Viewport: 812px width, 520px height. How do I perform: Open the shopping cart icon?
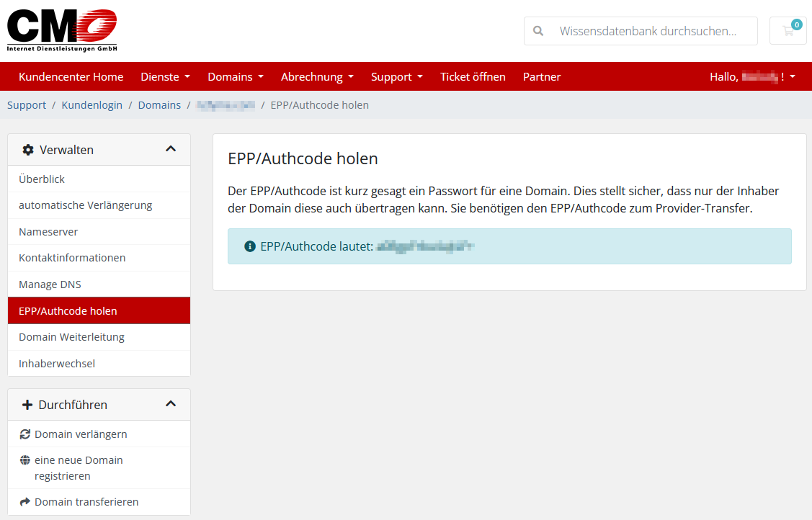click(x=788, y=31)
